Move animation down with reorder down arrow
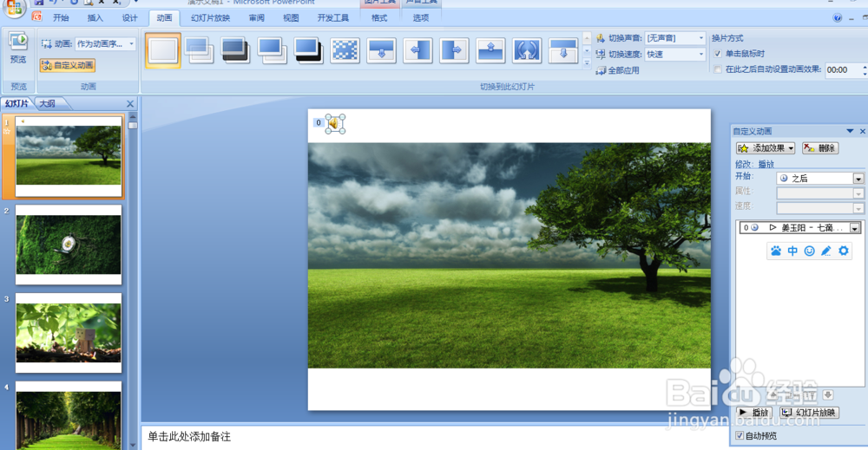Image resolution: width=868 pixels, height=450 pixels. pyautogui.click(x=828, y=395)
